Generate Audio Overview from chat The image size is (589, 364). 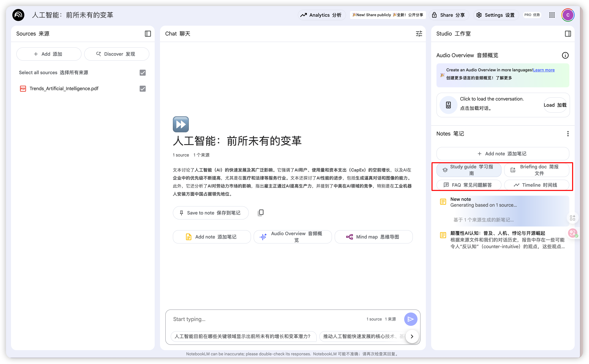pyautogui.click(x=292, y=237)
